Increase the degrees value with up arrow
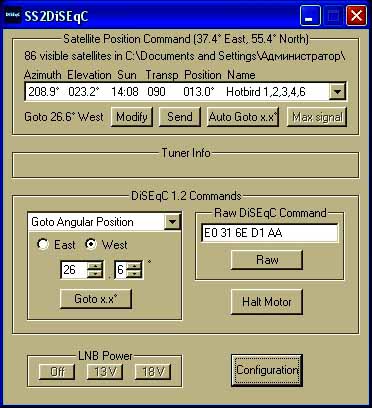 point(95,266)
